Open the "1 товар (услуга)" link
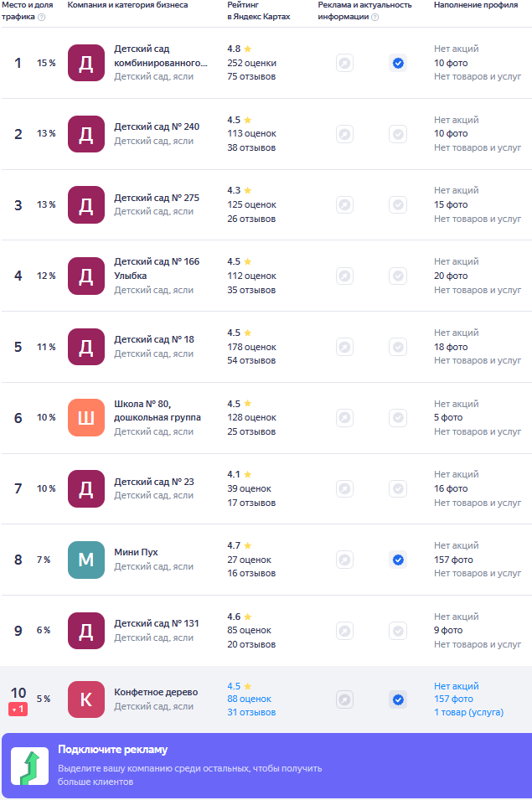The height and width of the screenshot is (800, 532). pos(468,713)
